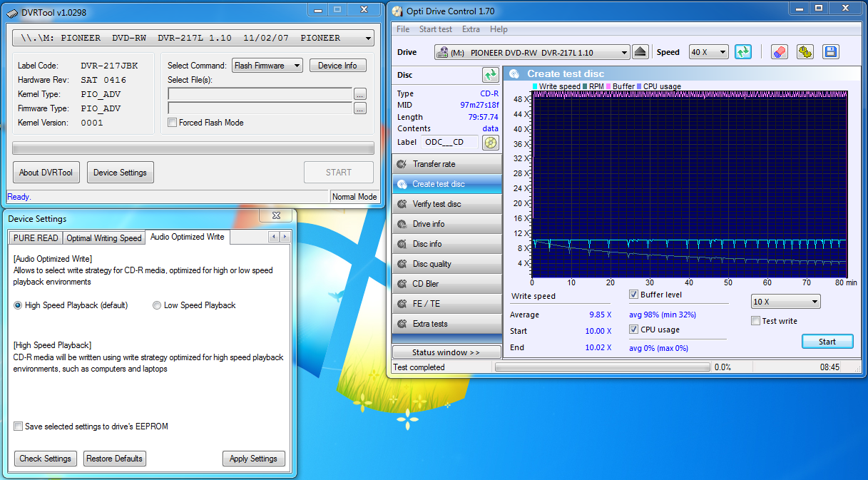Viewport: 868px width, 480px height.
Task: Click the Opti Drive Control title bar icon
Action: (397, 11)
